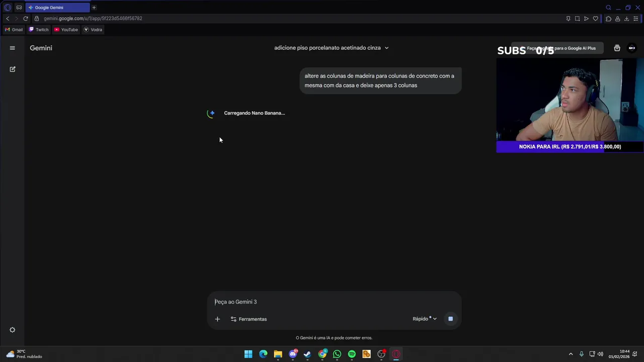Go back in browser history

coord(8,19)
